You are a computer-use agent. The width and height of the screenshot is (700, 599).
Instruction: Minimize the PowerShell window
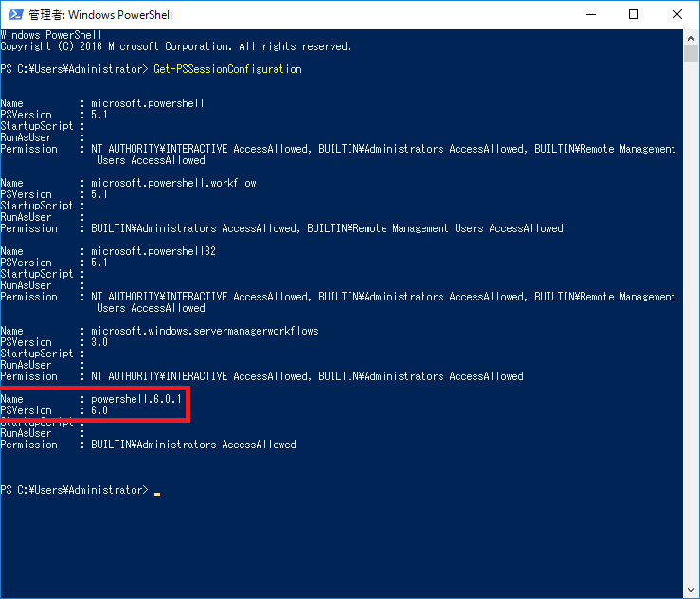pyautogui.click(x=591, y=15)
